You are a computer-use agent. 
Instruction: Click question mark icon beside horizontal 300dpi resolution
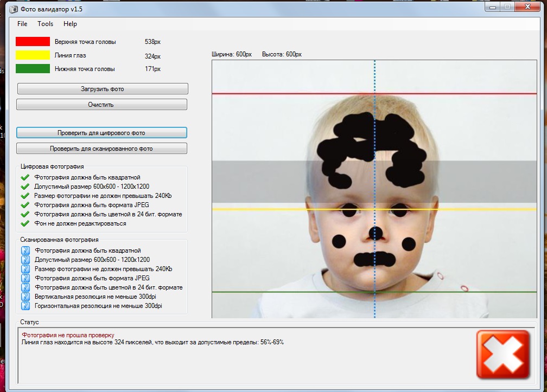pos(26,306)
